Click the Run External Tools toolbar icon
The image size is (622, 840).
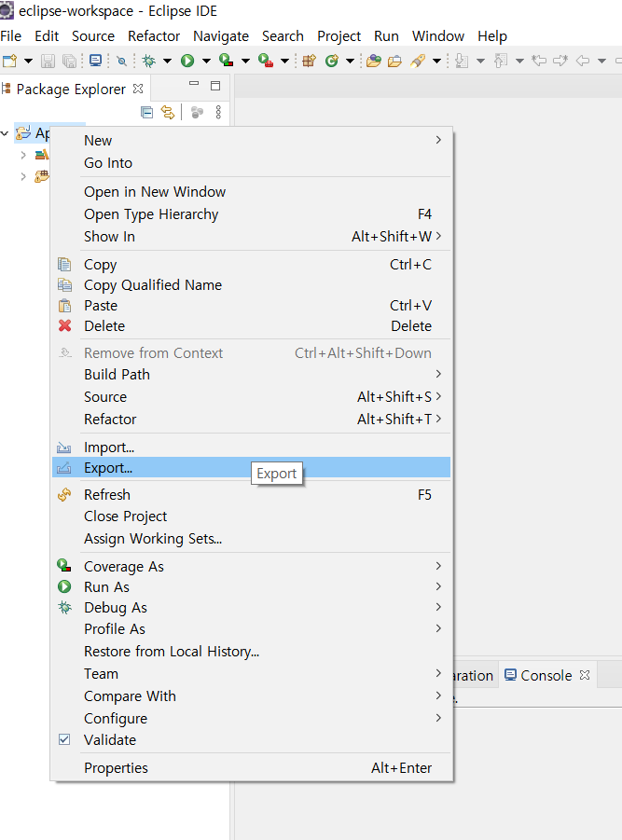pos(265,61)
